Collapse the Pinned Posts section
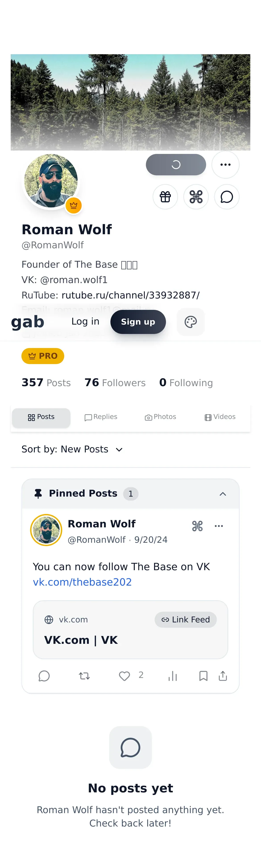Image resolution: width=261 pixels, height=868 pixels. [223, 494]
